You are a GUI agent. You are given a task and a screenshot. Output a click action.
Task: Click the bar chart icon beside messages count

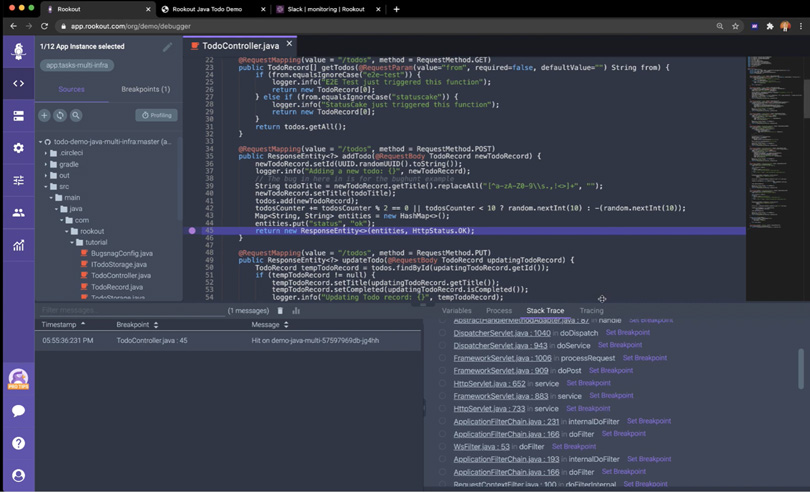point(296,311)
